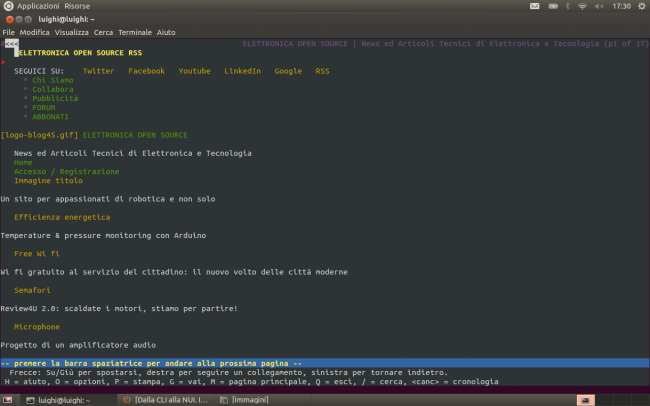Image resolution: width=650 pixels, height=406 pixels.
Task: Follow the Immagine titolo link
Action: tap(48, 180)
